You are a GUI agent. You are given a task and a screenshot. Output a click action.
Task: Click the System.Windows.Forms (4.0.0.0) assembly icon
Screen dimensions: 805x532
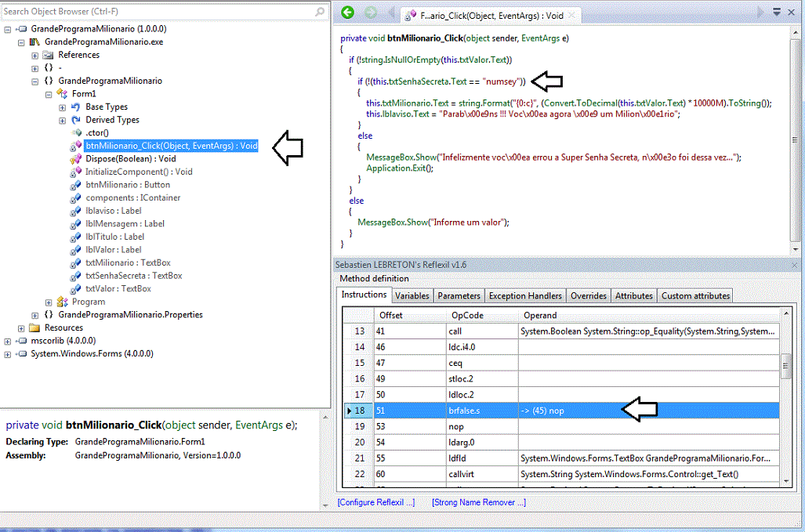click(x=21, y=354)
